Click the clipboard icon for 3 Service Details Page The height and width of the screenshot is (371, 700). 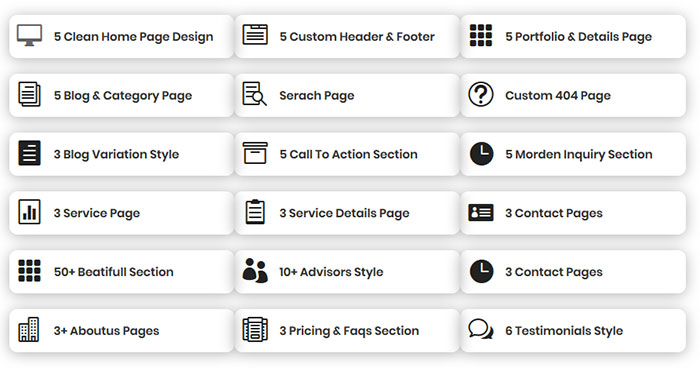pos(255,212)
